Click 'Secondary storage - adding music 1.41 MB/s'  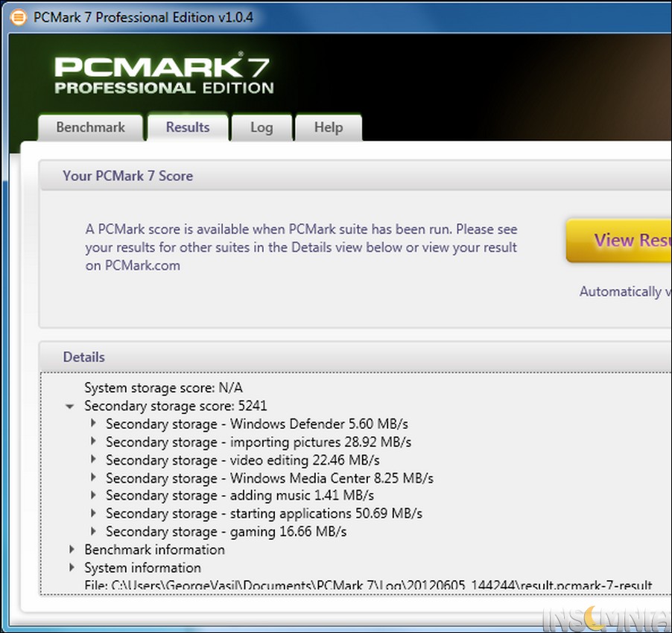240,495
